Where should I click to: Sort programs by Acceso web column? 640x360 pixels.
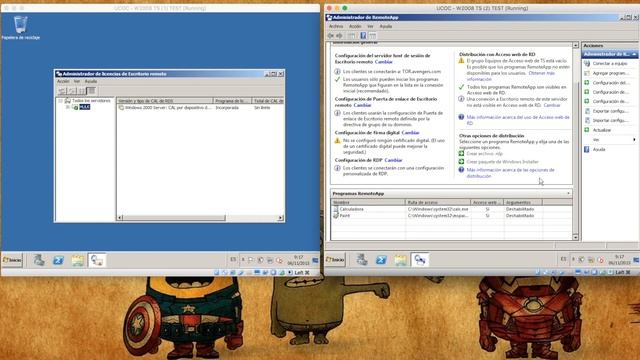pyautogui.click(x=487, y=202)
